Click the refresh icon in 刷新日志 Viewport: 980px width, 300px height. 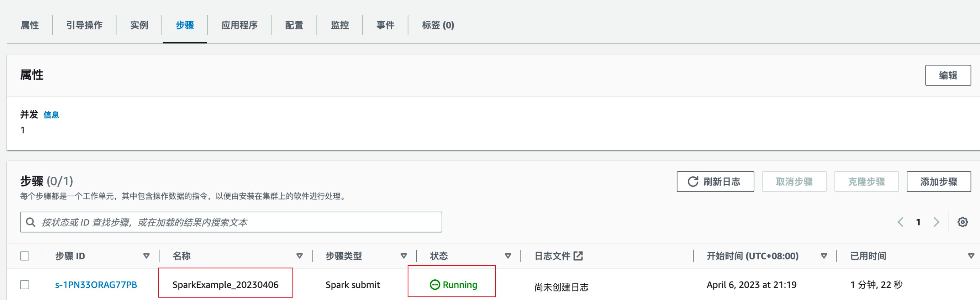click(693, 182)
